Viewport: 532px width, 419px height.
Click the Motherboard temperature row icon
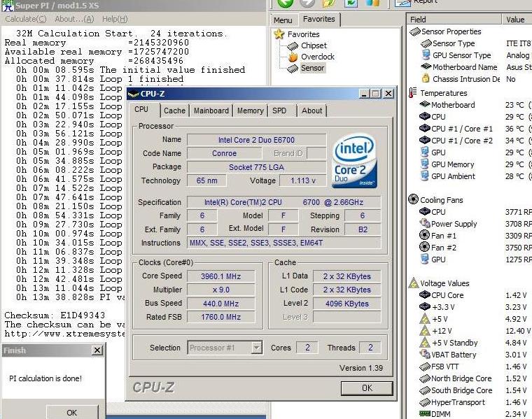coord(425,104)
